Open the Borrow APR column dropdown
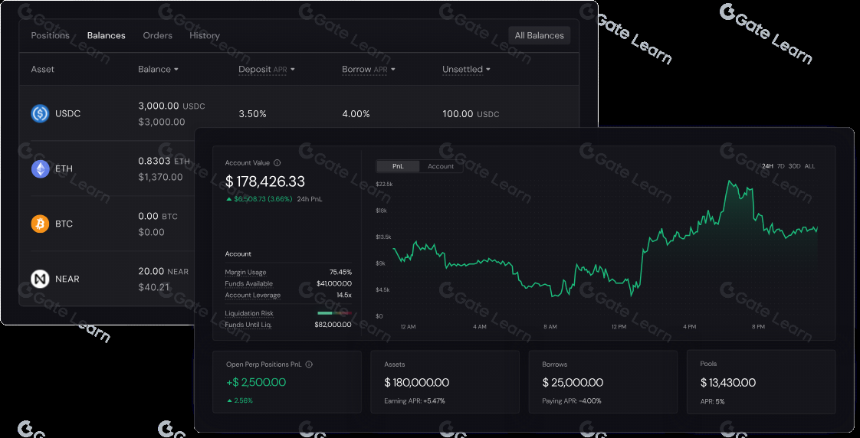The height and width of the screenshot is (438, 860). click(x=369, y=70)
